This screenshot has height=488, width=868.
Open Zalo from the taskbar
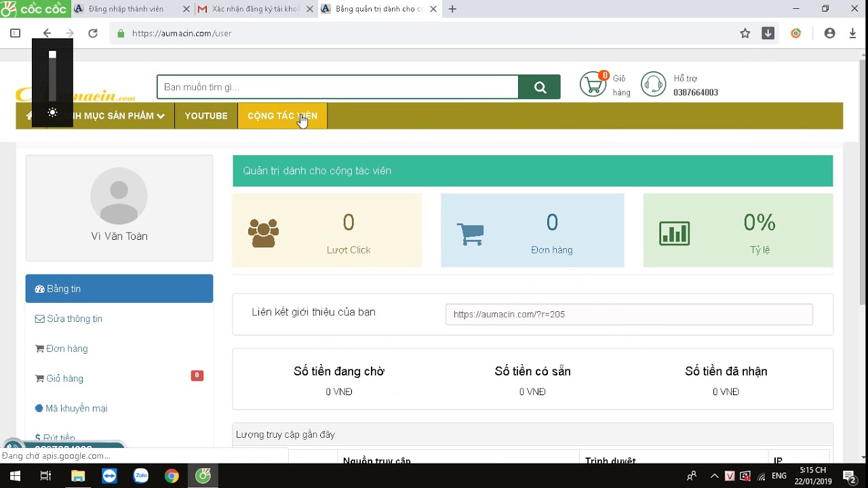[140, 476]
